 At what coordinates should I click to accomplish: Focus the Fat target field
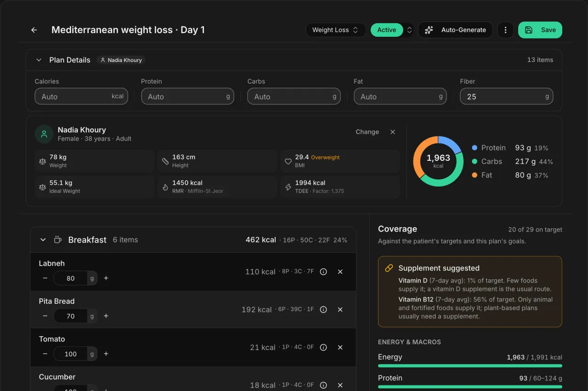click(400, 96)
